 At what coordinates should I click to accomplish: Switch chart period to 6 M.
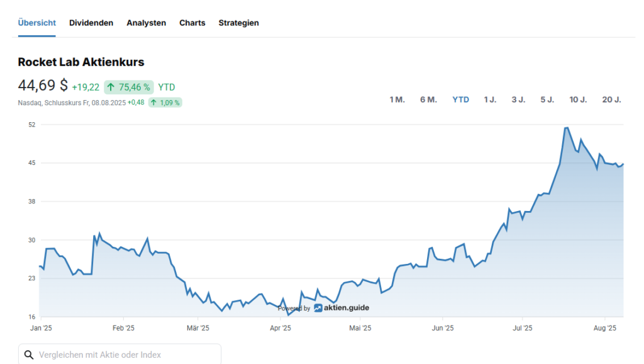428,100
